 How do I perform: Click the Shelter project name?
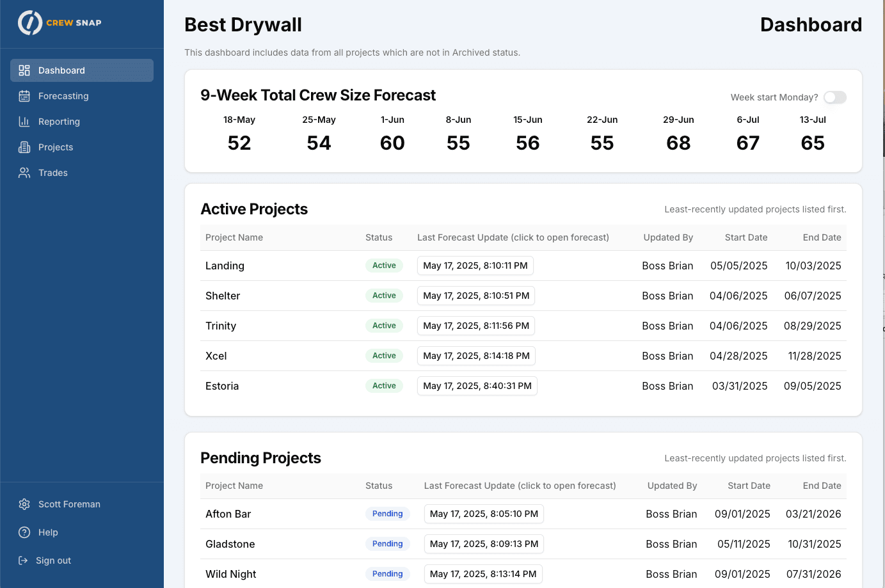(x=223, y=296)
